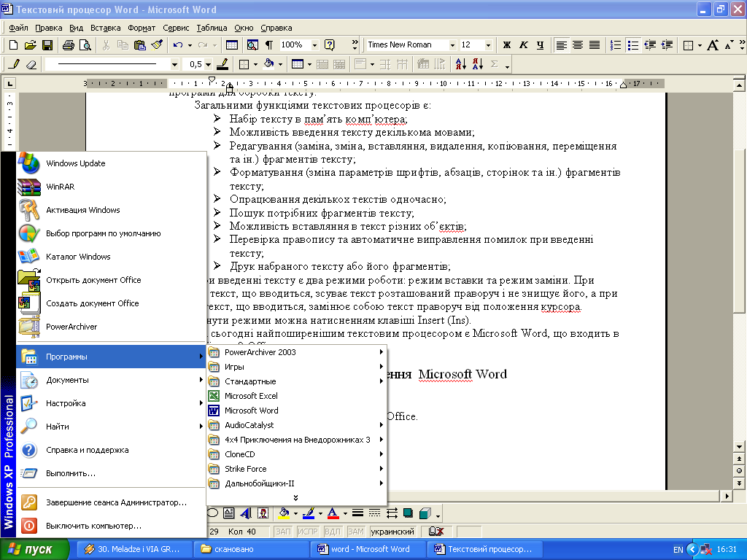747x560 pixels.
Task: Click the Sort Ascending icon
Action: pos(461,64)
